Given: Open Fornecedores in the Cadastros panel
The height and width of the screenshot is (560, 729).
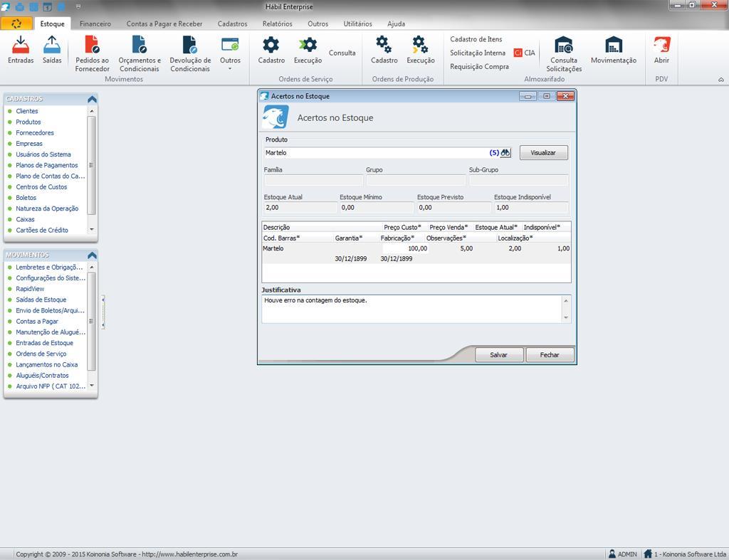Looking at the screenshot, I should tap(35, 133).
